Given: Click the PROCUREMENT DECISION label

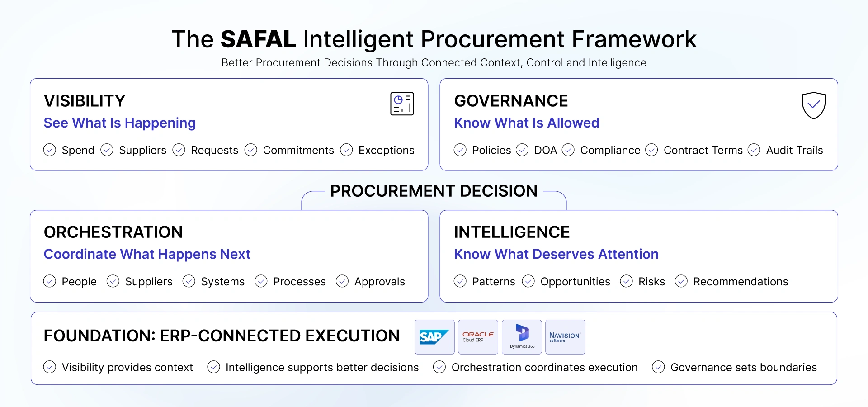Looking at the screenshot, I should click(434, 191).
